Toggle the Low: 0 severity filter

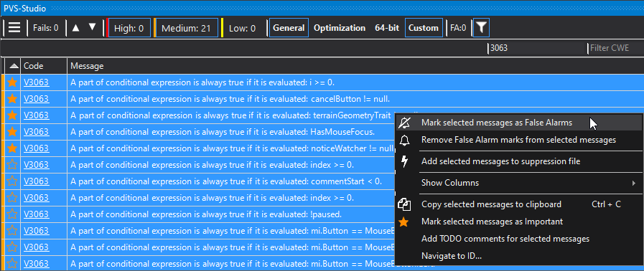243,28
